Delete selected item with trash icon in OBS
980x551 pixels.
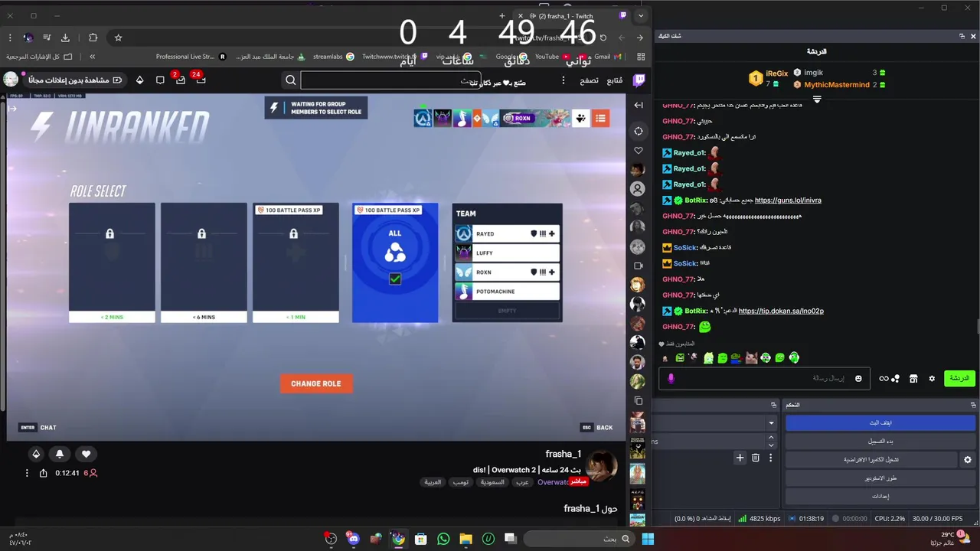(x=756, y=458)
